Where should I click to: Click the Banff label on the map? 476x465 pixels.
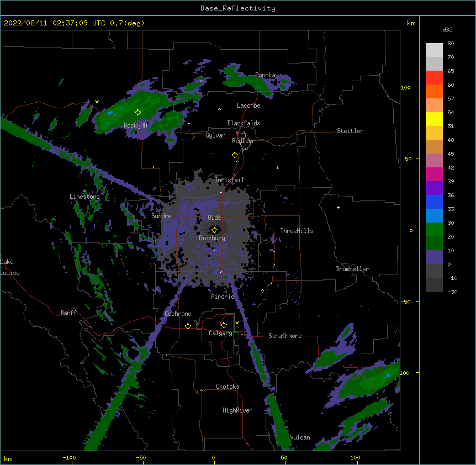pos(68,313)
